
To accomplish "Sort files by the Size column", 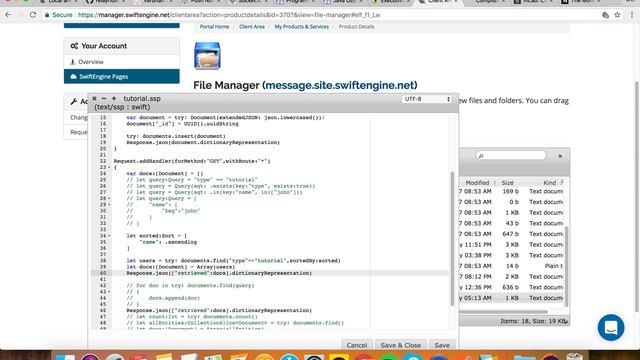I will (507, 183).
